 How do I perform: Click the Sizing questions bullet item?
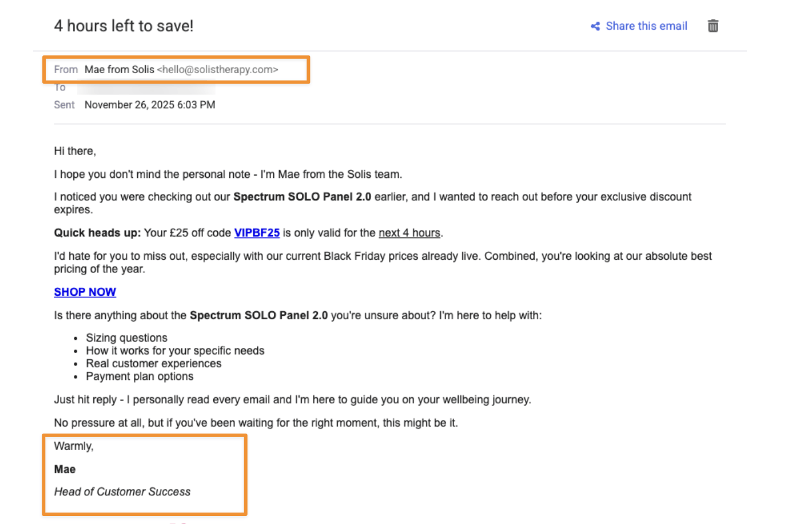point(126,338)
